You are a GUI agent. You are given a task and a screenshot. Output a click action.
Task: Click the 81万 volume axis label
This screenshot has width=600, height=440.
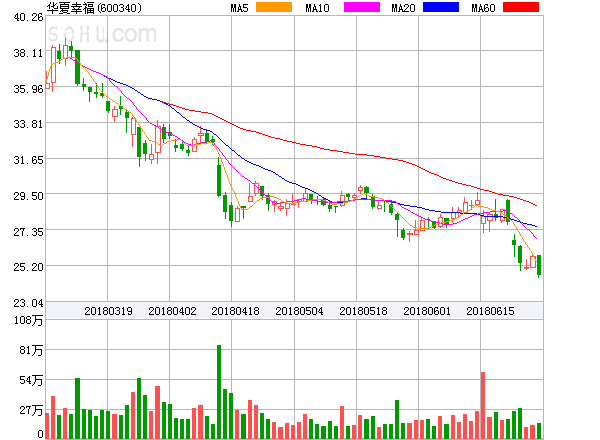click(x=31, y=350)
